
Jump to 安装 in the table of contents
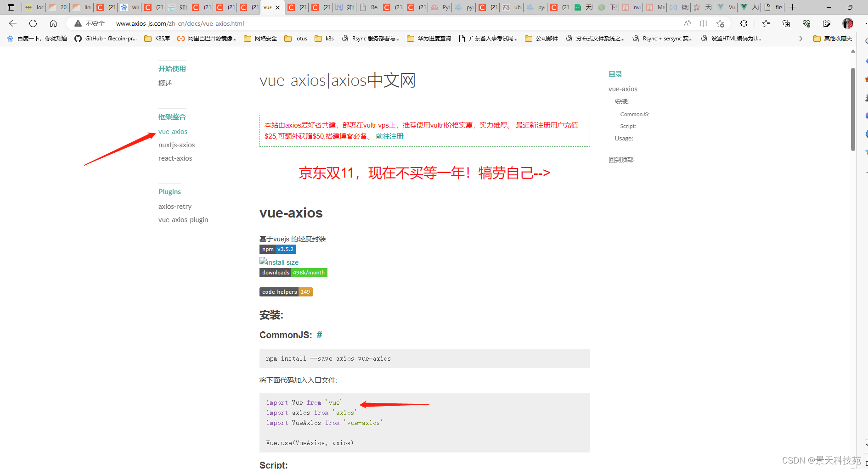coord(621,101)
